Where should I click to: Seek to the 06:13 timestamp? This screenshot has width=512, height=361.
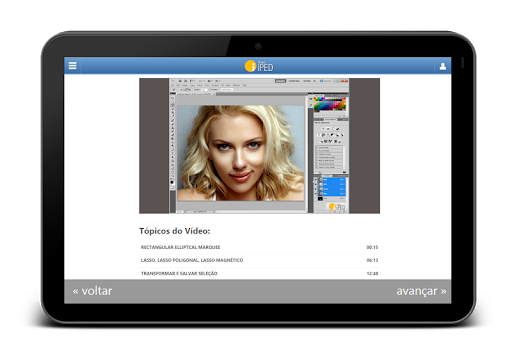coord(372,260)
